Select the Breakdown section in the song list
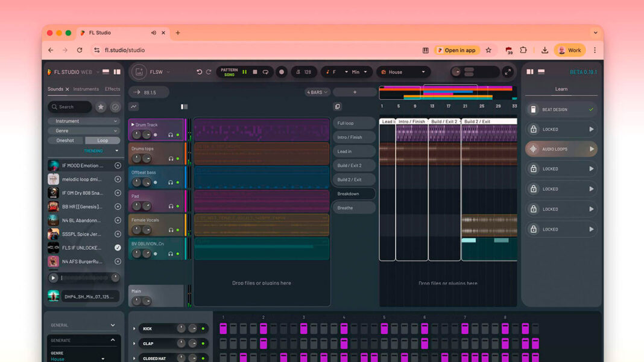 pyautogui.click(x=353, y=193)
